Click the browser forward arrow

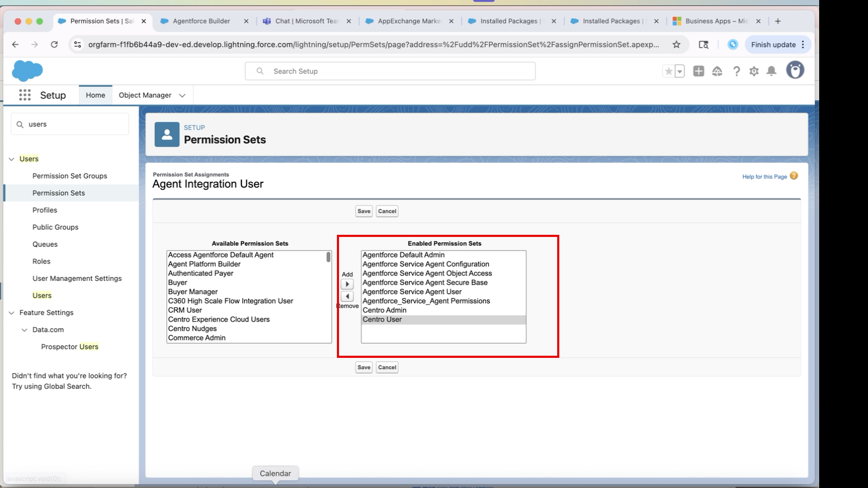click(35, 44)
